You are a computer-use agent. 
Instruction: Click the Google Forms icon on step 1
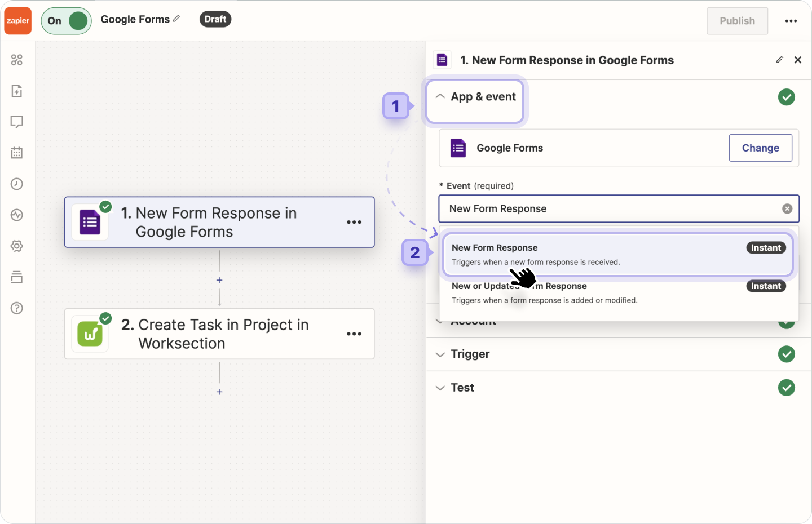point(90,222)
